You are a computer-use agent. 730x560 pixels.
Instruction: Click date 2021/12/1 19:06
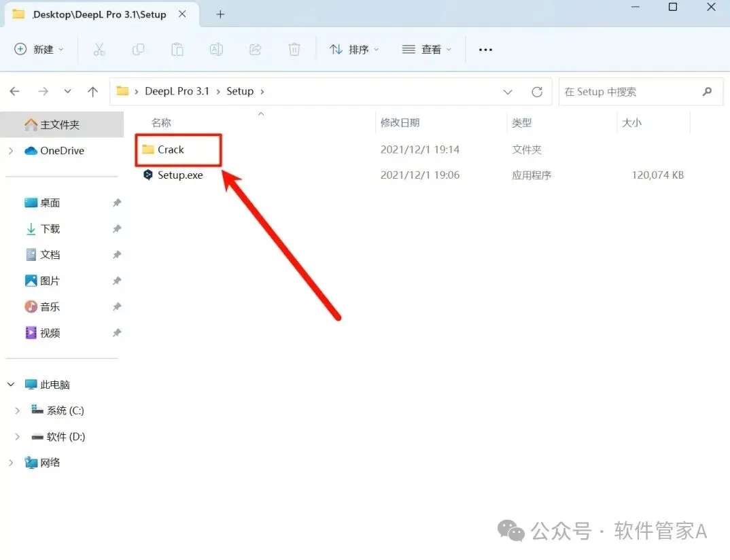[x=420, y=175]
